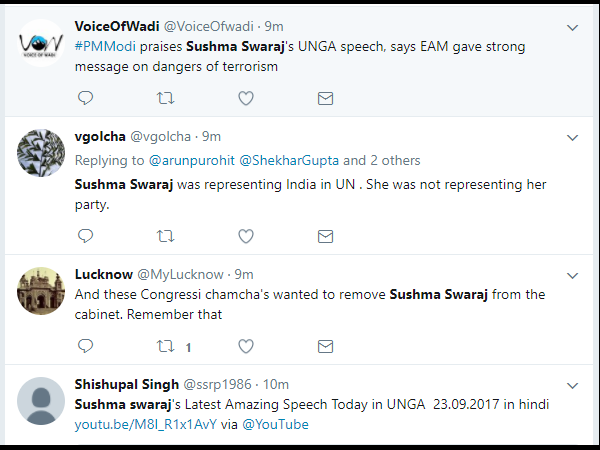Open dropdown arrow on Lucknow tweet
This screenshot has height=450, width=600.
coord(571,274)
